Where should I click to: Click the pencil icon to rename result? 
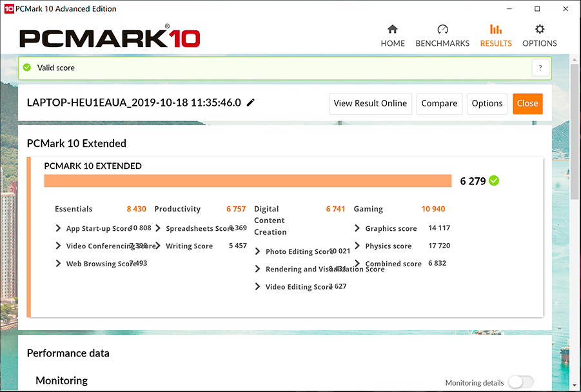251,103
